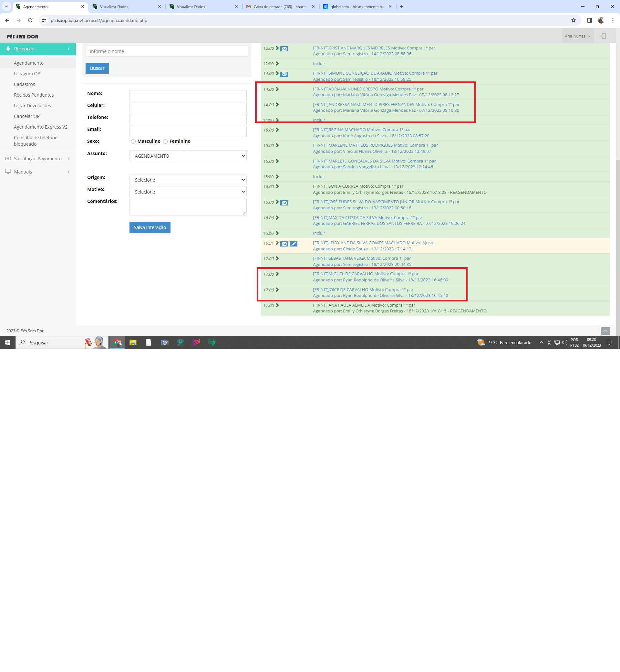Viewport: 620px width, 672px height.
Task: Click Incluir link for the 15:00 slot
Action: click(x=319, y=176)
